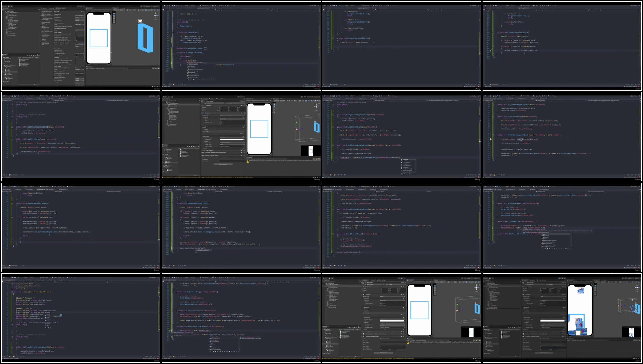
Task: Select PuzzlePiece script asset in Editor settings frame
Action: point(23,66)
